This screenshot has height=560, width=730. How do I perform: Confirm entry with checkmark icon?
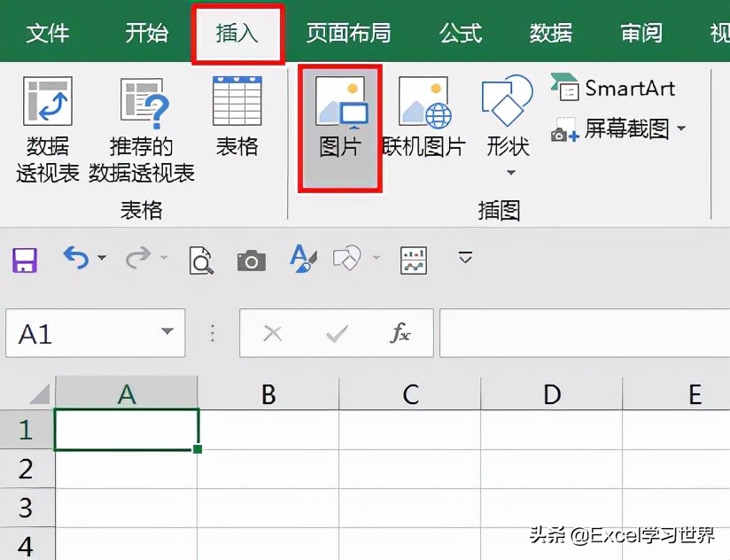[337, 333]
